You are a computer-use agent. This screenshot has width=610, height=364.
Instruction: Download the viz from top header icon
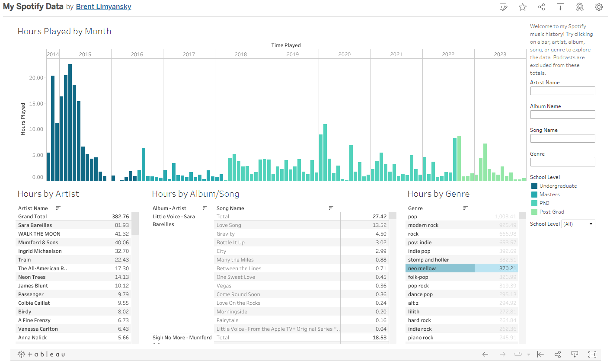560,7
